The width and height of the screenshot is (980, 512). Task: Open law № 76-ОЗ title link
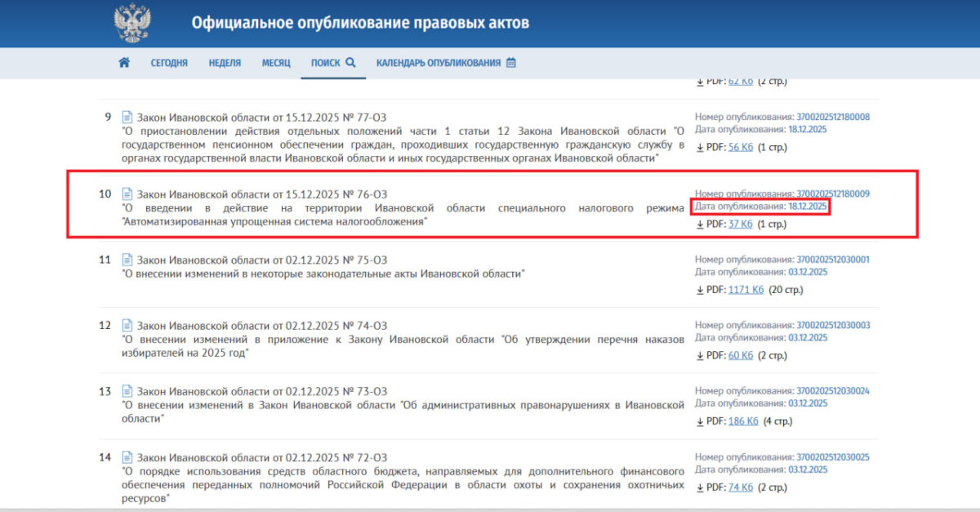(x=262, y=194)
